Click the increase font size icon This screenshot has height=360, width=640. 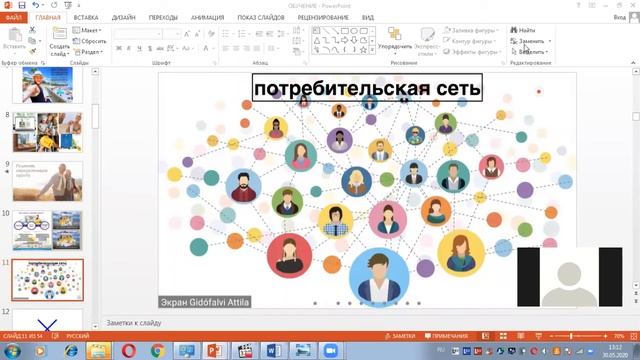click(187, 34)
